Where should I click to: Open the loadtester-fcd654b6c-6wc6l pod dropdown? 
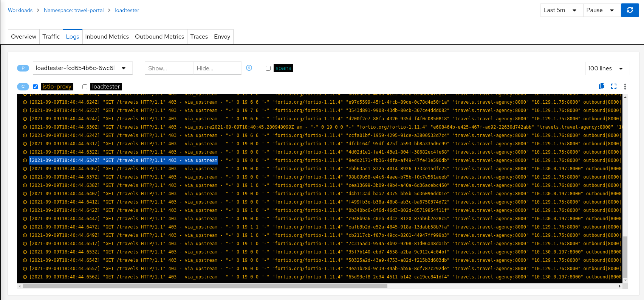point(82,68)
